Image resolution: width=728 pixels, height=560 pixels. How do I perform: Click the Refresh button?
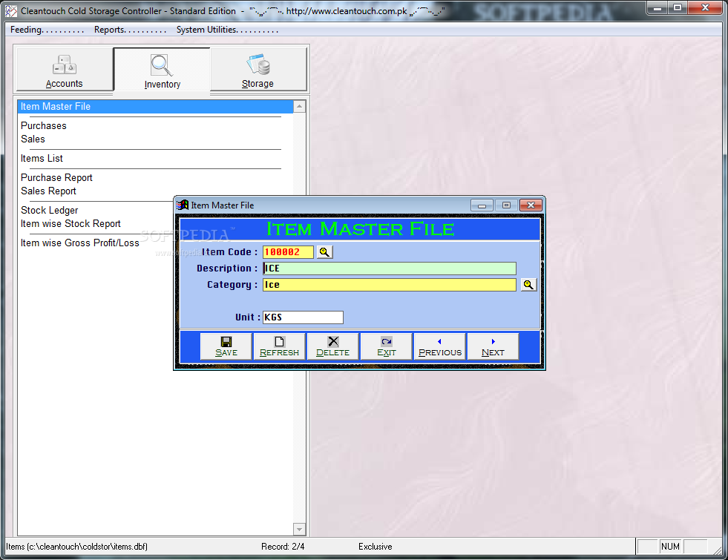click(x=279, y=346)
